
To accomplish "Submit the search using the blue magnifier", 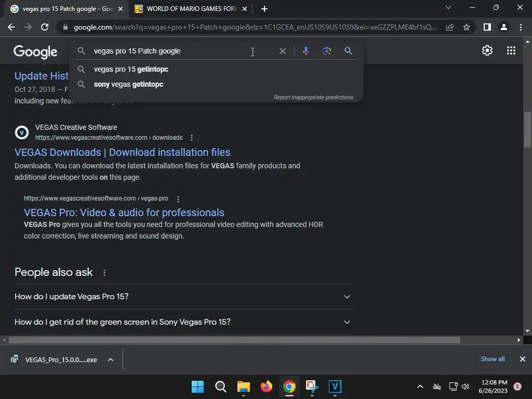I will tap(348, 51).
